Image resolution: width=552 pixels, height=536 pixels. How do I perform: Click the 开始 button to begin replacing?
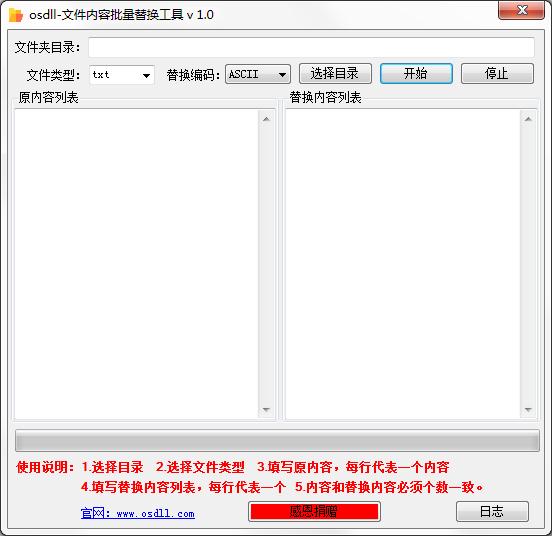click(416, 74)
